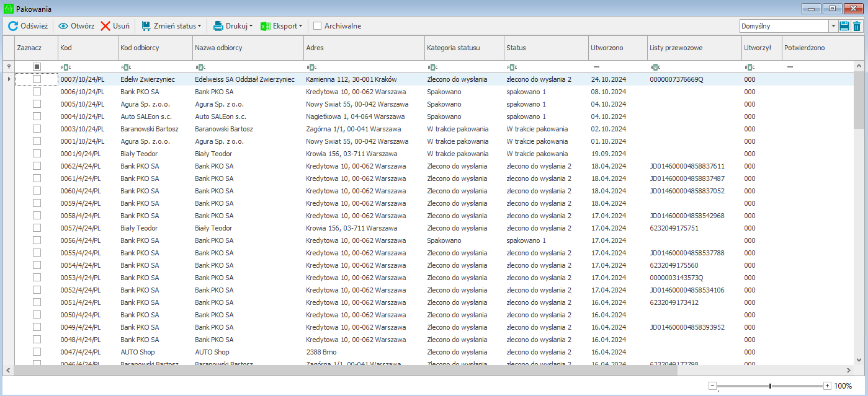Toggle the select-all checkbox under Zaznacz
The image size is (868, 396).
(37, 66)
